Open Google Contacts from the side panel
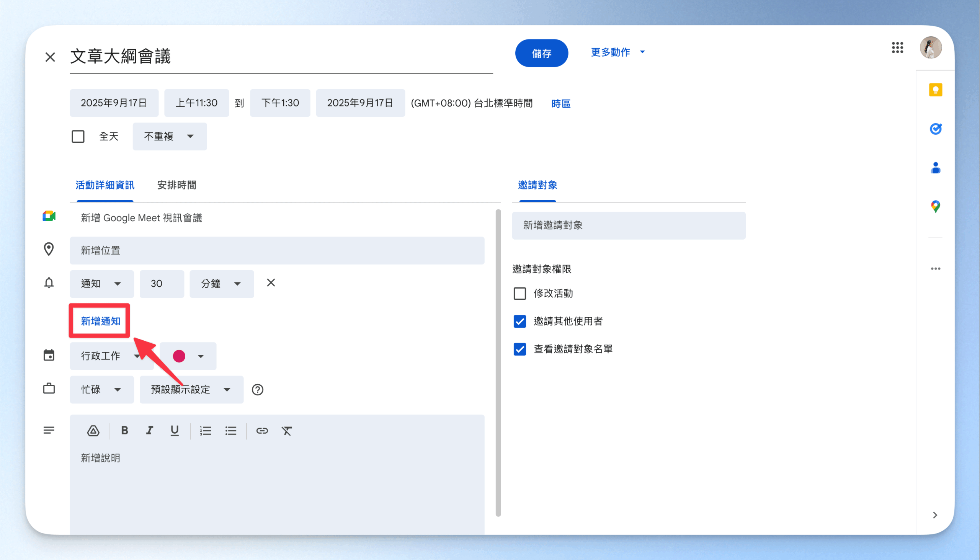980x560 pixels. [935, 168]
